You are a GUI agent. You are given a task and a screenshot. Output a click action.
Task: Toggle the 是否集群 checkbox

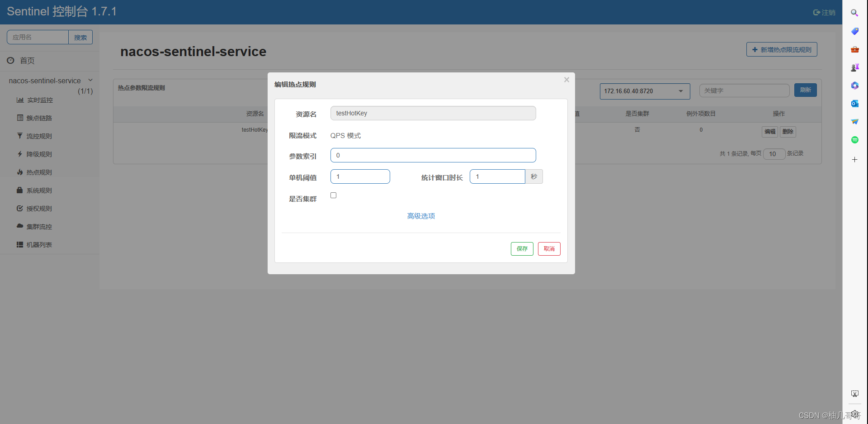point(334,195)
